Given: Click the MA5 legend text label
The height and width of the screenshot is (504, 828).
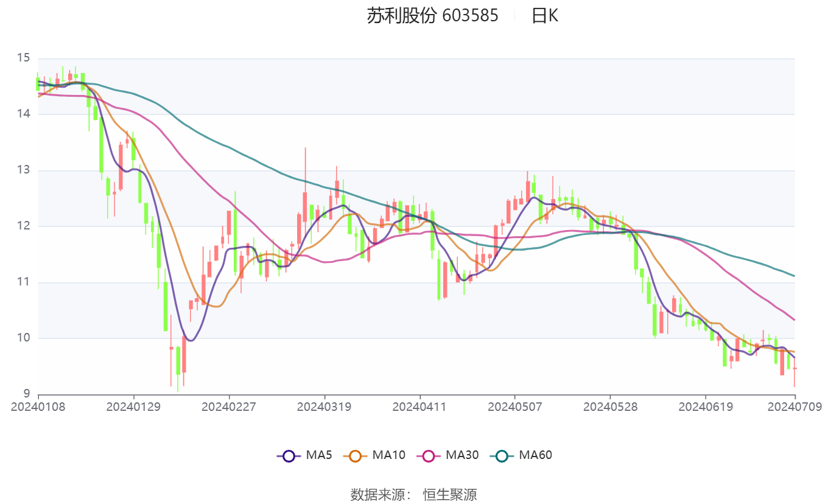Looking at the screenshot, I should click(319, 455).
